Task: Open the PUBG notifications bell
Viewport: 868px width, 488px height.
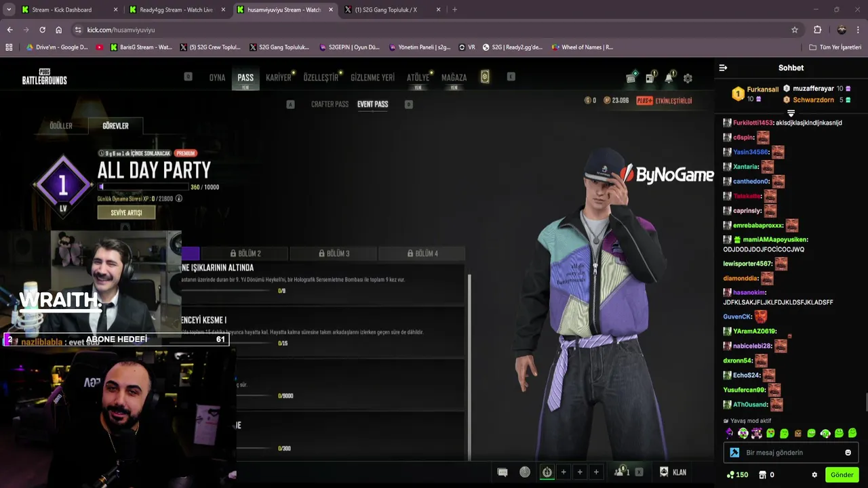Action: click(669, 78)
